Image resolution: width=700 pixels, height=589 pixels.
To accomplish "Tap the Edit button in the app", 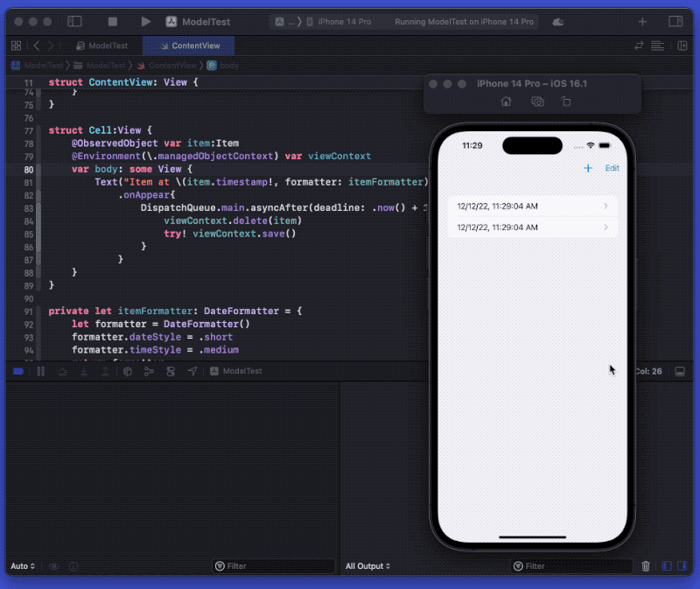I will coord(612,168).
